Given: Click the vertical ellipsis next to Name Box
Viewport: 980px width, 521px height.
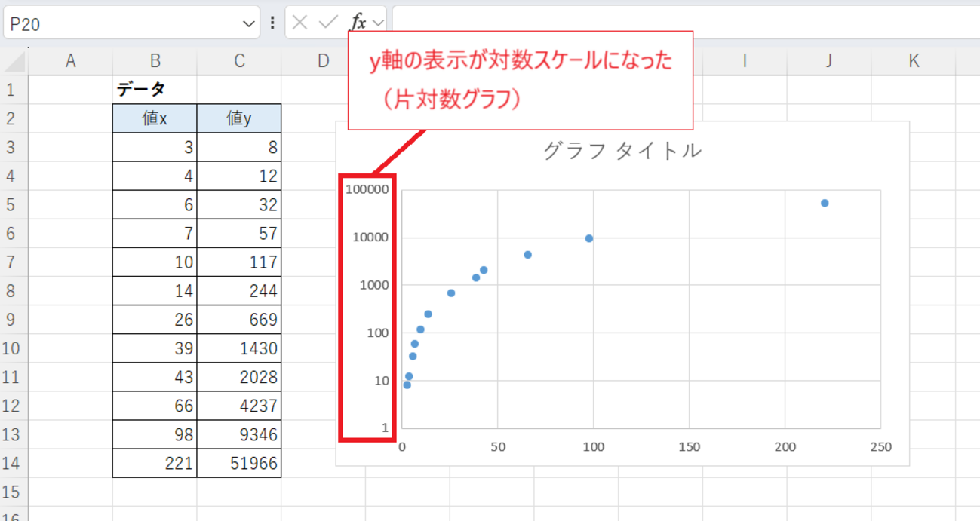Looking at the screenshot, I should pos(271,23).
